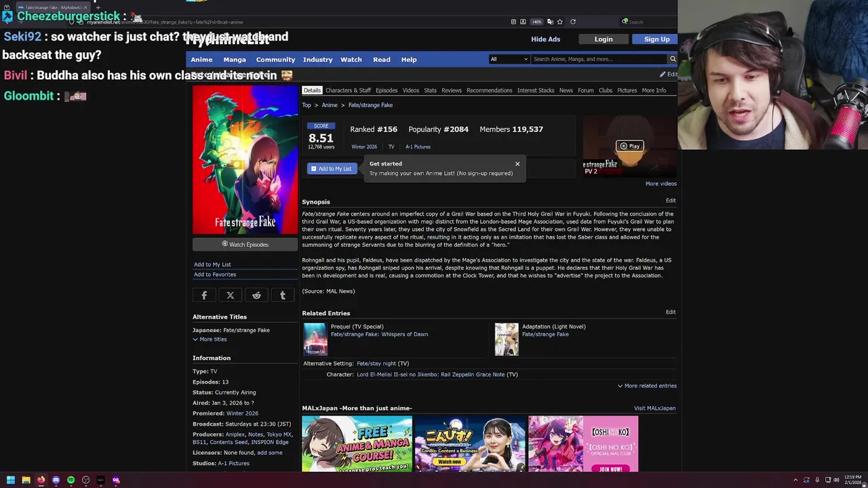Play the Fate/strange Fake PV 2 video
Screen dimensions: 868x488
coord(629,146)
